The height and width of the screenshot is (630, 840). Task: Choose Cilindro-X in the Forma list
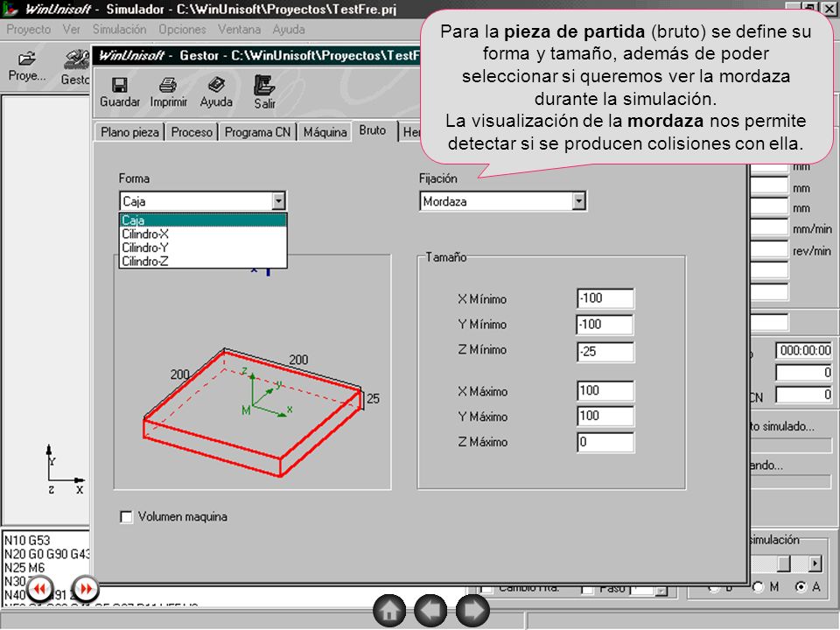click(203, 234)
